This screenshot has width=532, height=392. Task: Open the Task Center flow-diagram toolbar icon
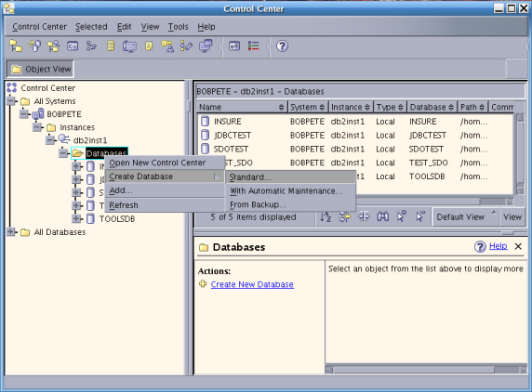[91, 46]
